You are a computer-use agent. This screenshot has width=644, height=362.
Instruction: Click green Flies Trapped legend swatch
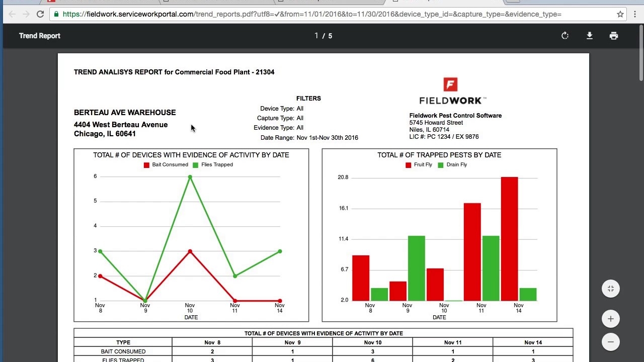(196, 165)
